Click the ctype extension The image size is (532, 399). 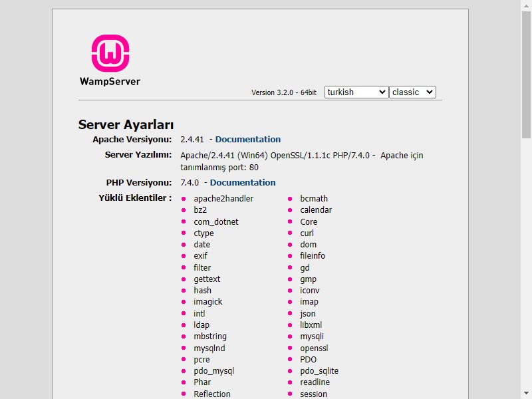204,233
